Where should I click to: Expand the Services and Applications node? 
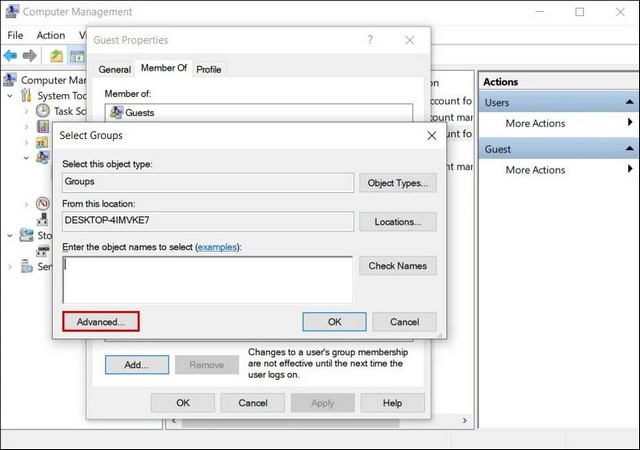(10, 267)
